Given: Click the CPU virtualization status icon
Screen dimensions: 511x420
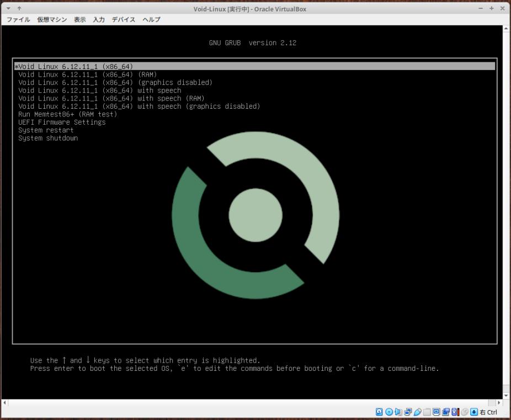Looking at the screenshot, I should (455, 412).
